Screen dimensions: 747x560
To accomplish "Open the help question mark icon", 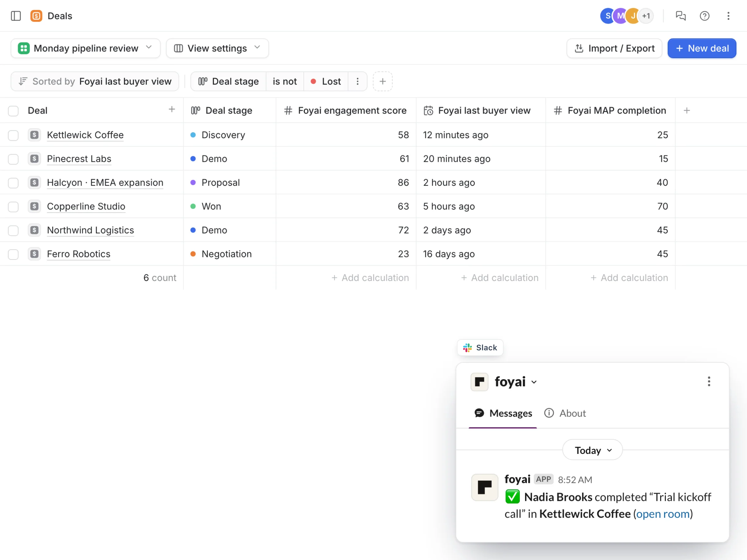I will tap(704, 16).
